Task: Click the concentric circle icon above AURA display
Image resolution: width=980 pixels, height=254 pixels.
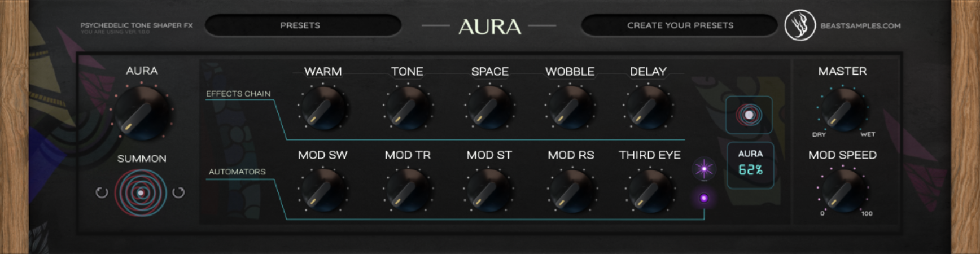Action: (x=749, y=115)
